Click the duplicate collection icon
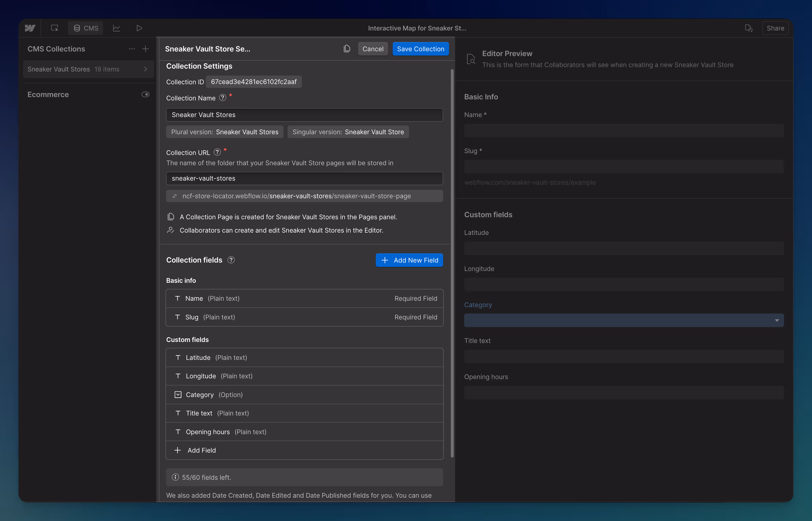812x521 pixels. coord(347,49)
